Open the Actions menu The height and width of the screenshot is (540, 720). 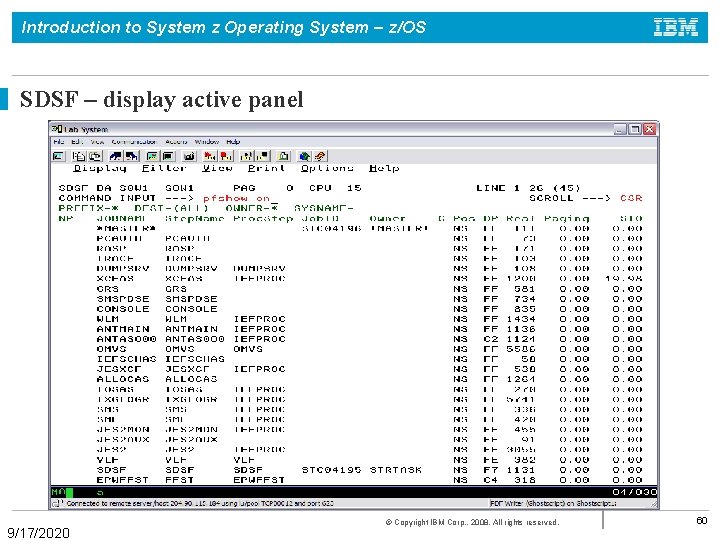[x=176, y=141]
